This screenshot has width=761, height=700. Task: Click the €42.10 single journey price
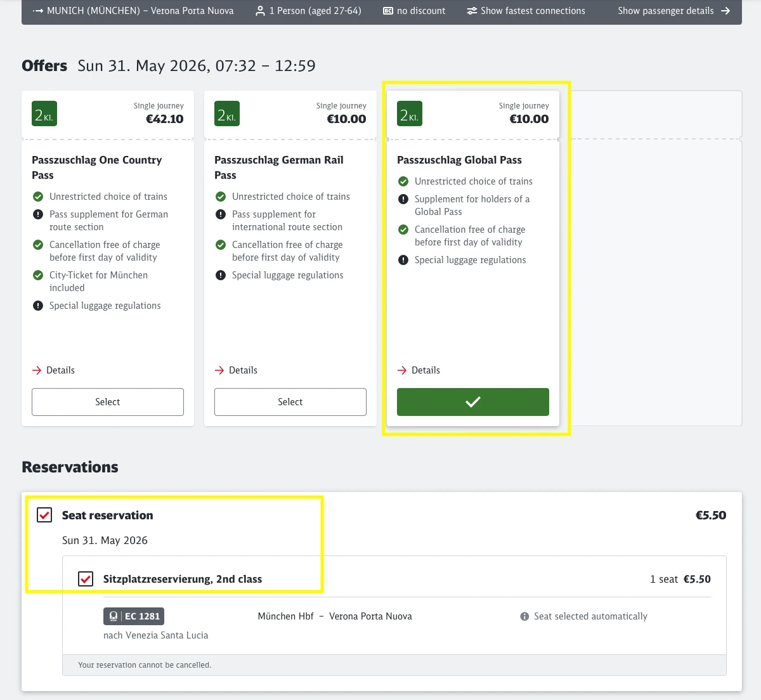[165, 119]
